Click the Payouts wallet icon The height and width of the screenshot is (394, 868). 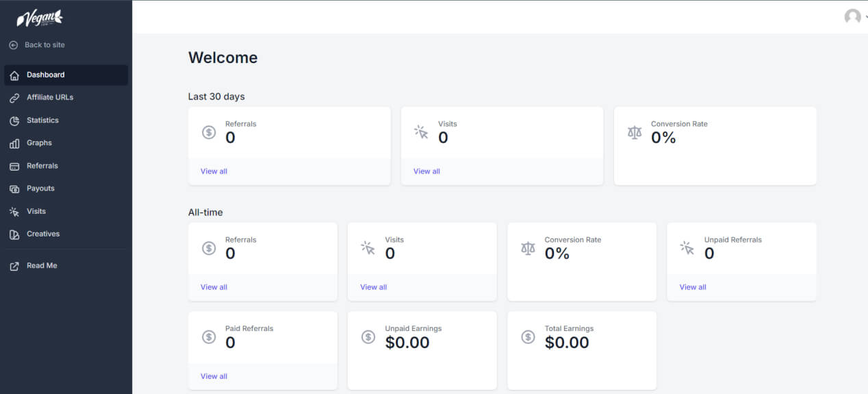pos(14,189)
